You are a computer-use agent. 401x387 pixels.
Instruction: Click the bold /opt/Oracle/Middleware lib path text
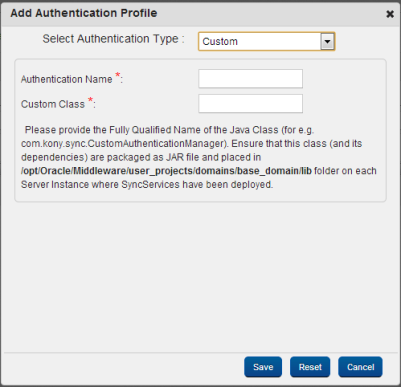coord(166,171)
